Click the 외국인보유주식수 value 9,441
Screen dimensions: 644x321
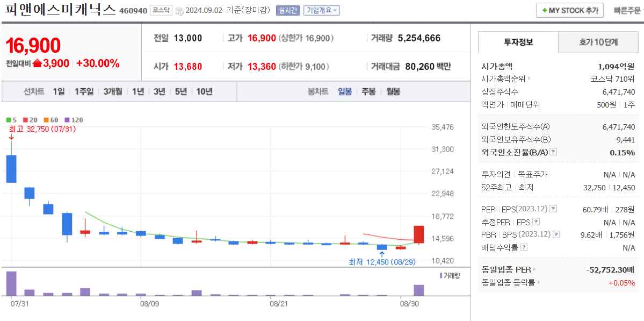tap(626, 139)
